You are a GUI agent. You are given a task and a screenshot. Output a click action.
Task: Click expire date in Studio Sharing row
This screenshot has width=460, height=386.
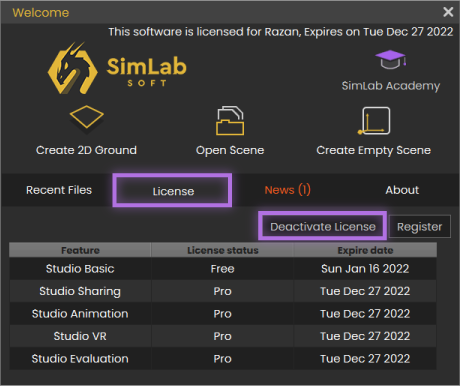tap(365, 291)
